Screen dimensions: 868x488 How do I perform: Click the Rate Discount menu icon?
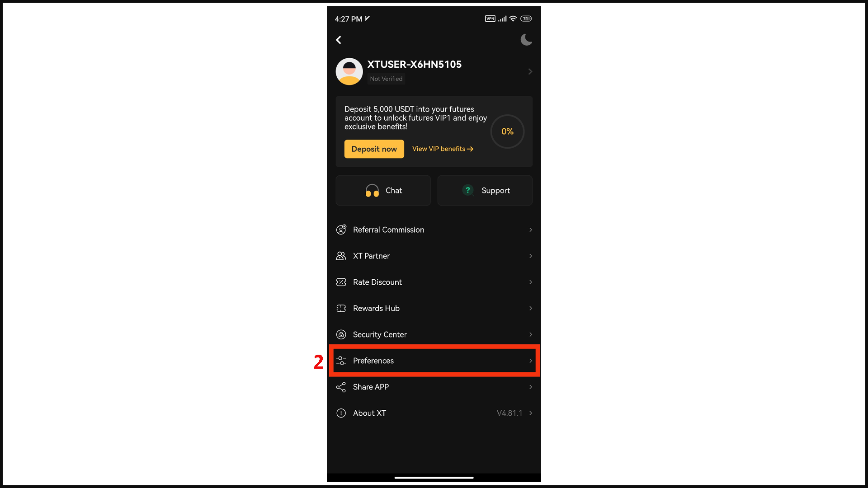click(x=340, y=282)
